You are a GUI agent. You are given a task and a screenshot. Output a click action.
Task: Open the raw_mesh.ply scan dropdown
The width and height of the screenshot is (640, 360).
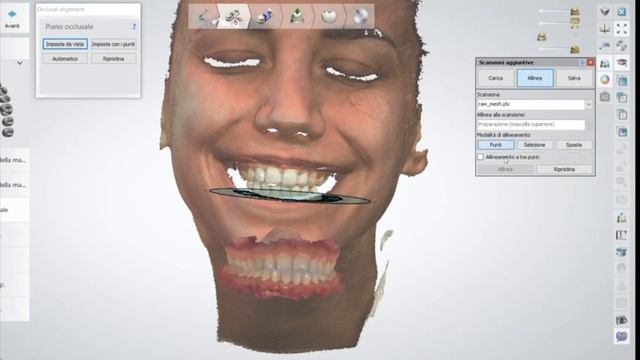[x=589, y=104]
